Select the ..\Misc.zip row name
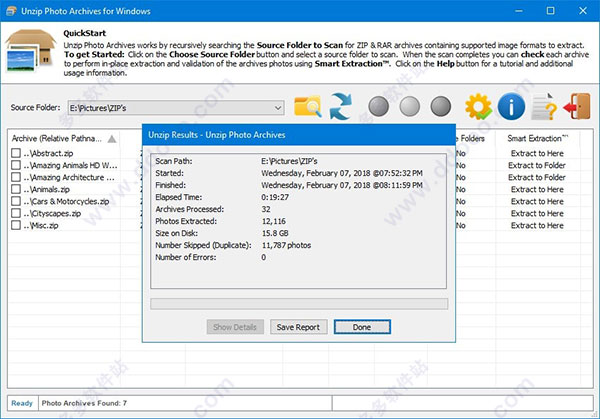Viewport: 600px width, 419px height. 41,225
